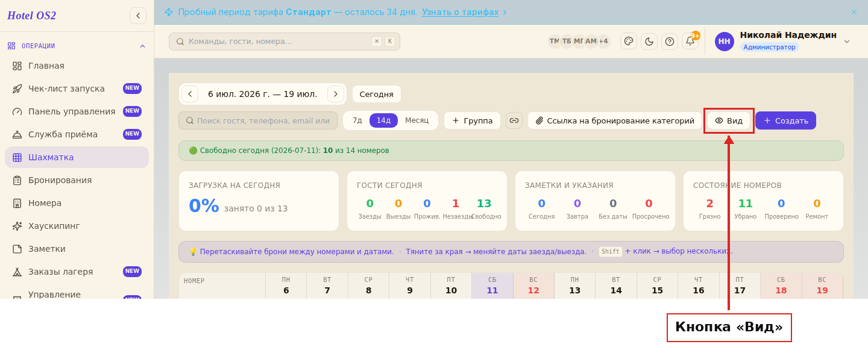Open the theme palette icon

(x=629, y=42)
